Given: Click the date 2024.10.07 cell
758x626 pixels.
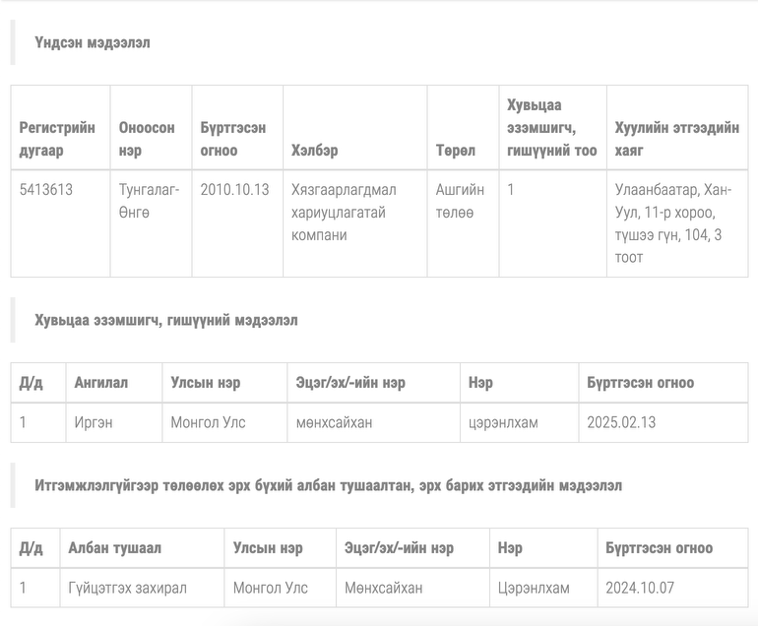Looking at the screenshot, I should pos(640,587).
